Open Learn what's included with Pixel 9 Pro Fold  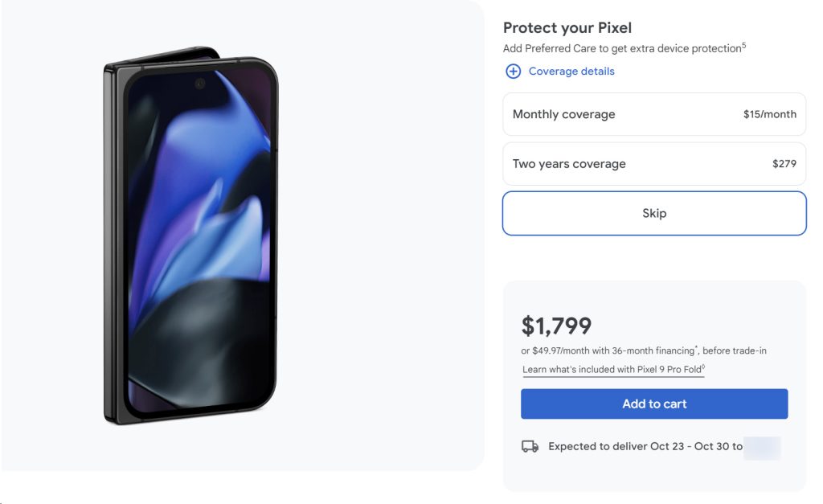[611, 370]
